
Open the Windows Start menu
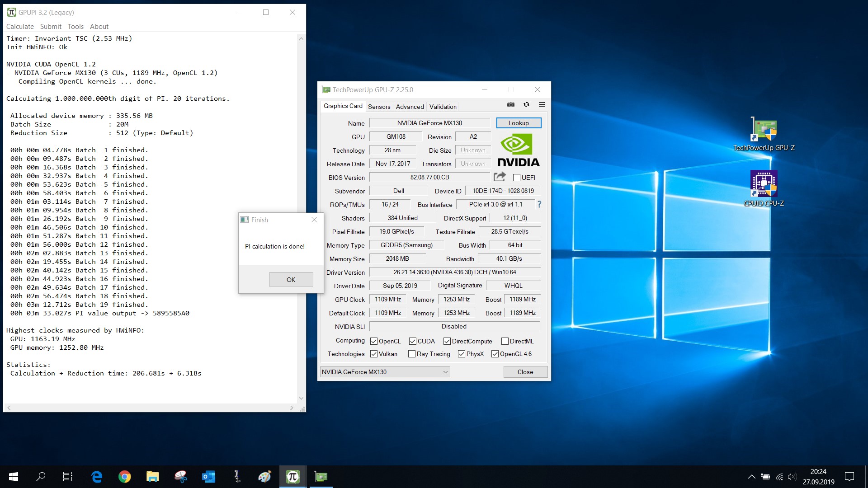tap(14, 476)
